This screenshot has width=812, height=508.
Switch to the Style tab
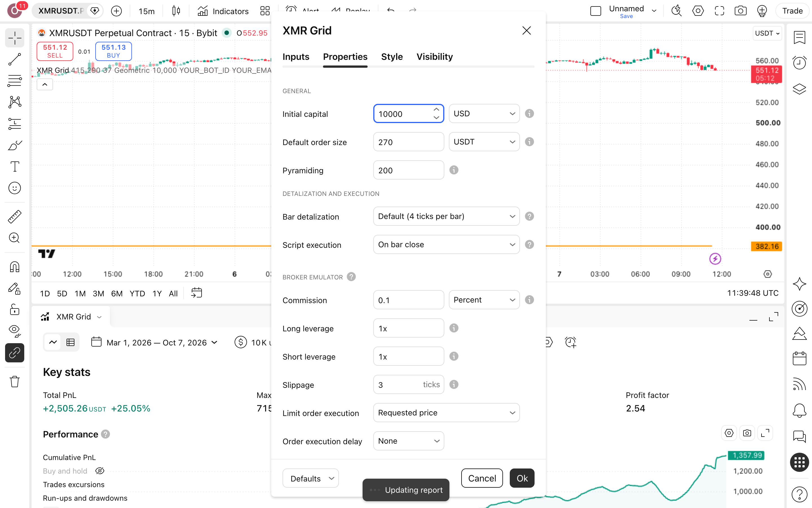pyautogui.click(x=392, y=57)
